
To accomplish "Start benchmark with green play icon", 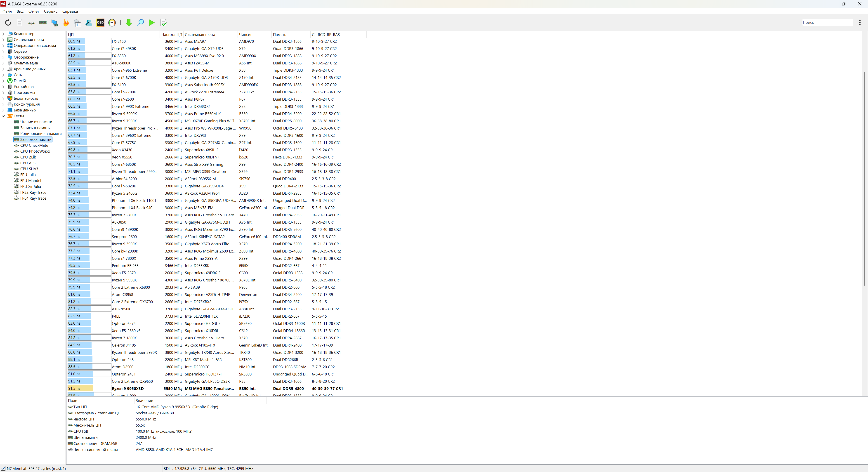I will coord(152,23).
